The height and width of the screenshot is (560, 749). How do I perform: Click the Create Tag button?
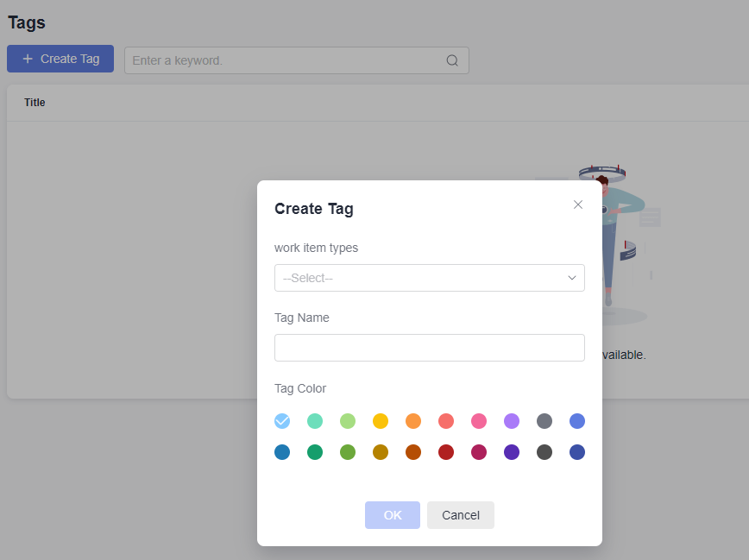pyautogui.click(x=60, y=59)
